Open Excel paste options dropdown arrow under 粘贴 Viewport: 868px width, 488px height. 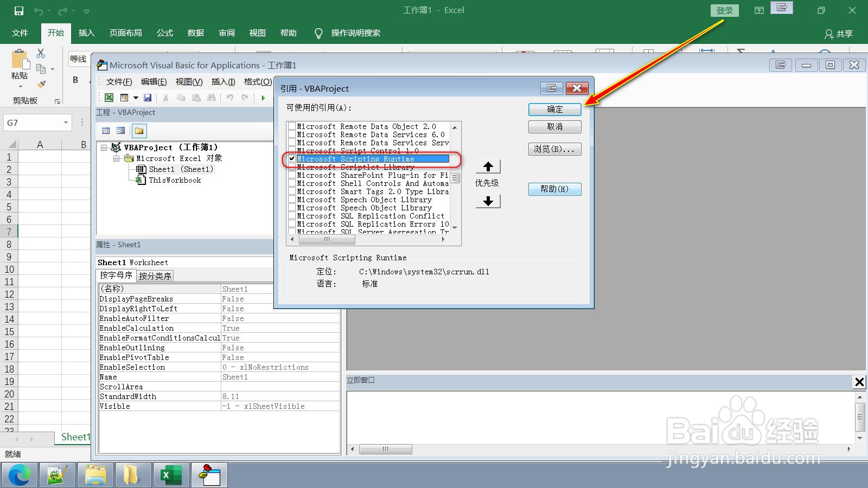20,86
